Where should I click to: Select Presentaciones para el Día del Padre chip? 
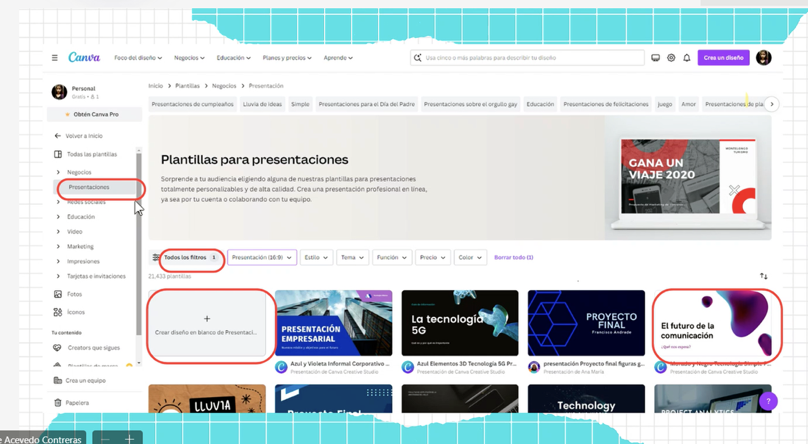367,104
